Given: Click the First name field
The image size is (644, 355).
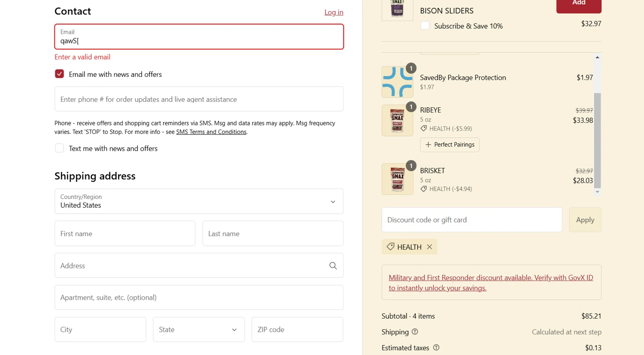Looking at the screenshot, I should (x=125, y=234).
